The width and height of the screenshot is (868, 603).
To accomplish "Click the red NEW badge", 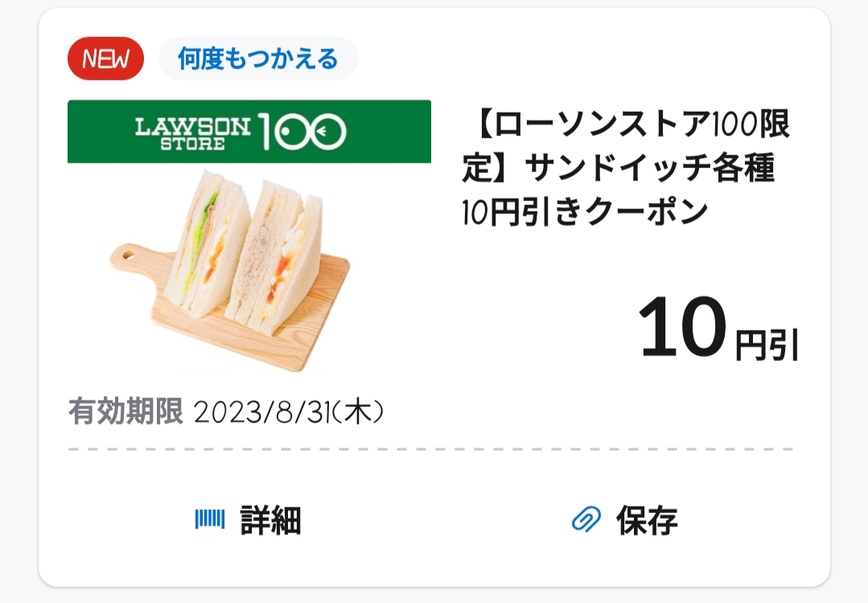I will pos(105,59).
